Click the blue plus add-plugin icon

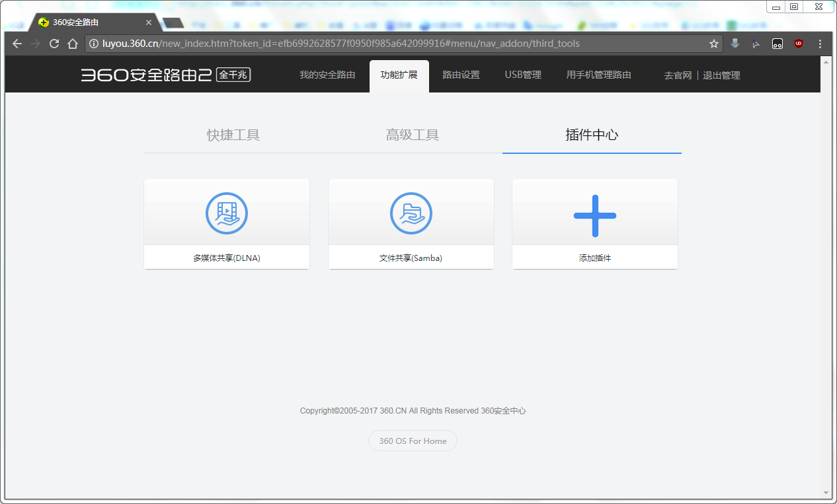pos(595,215)
